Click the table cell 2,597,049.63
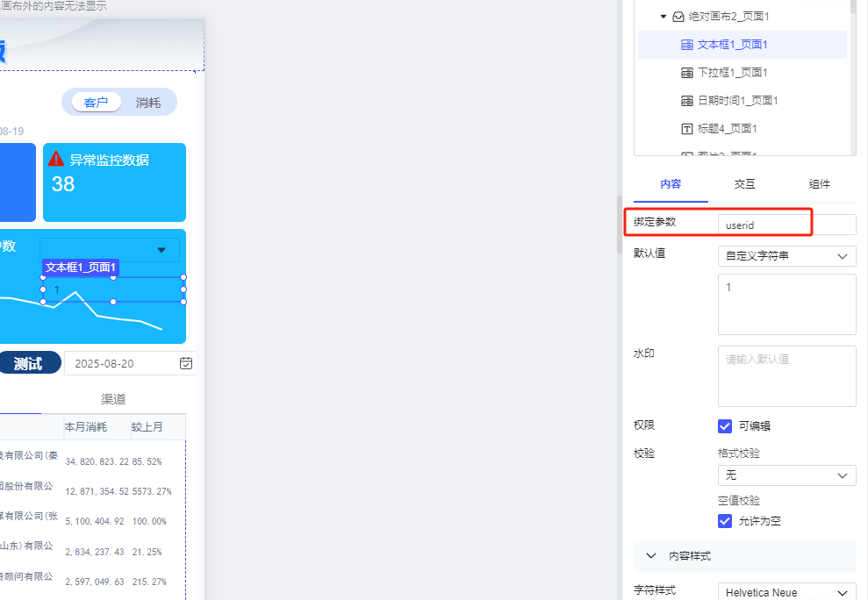This screenshot has height=600, width=868. [95, 582]
